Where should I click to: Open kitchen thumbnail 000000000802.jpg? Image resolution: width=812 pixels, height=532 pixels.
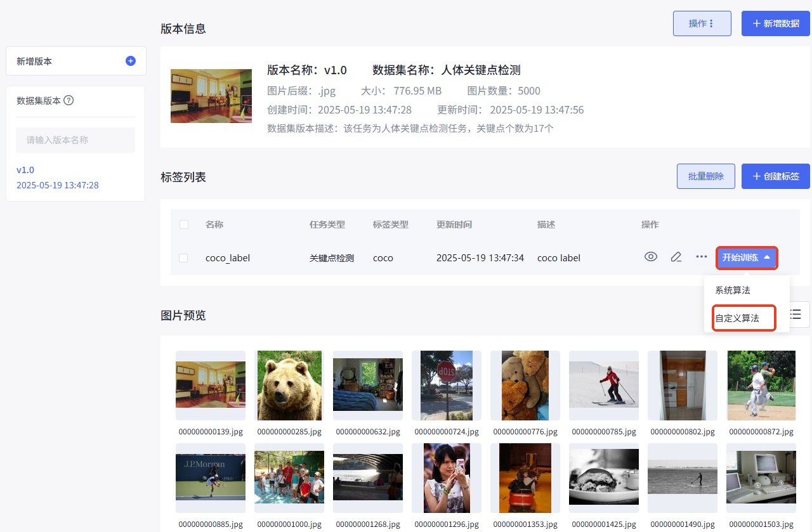(x=683, y=385)
